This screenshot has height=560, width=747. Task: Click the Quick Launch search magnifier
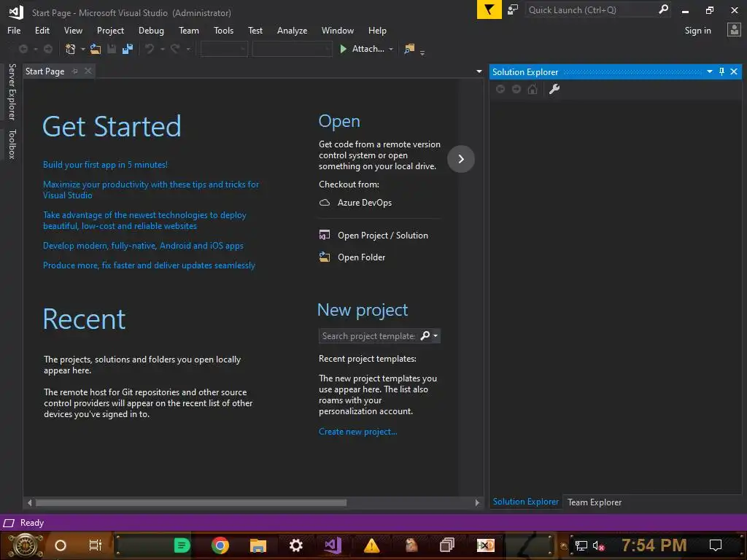(663, 9)
